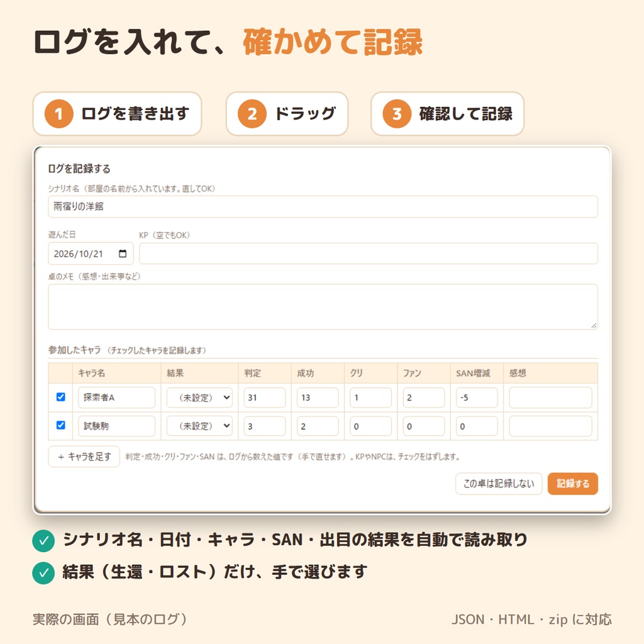
Task: Open the calendar picker icon in date field
Action: point(123,253)
